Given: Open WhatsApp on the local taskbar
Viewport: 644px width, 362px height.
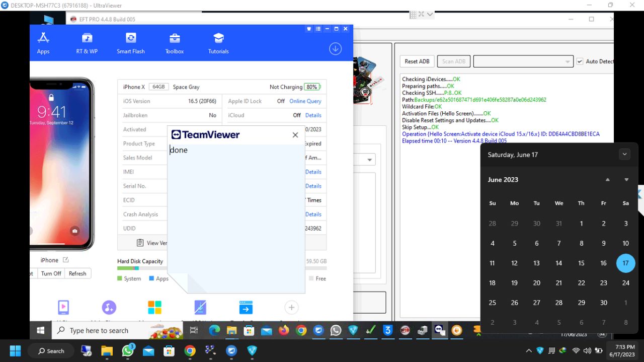Looking at the screenshot, I should point(128,351).
